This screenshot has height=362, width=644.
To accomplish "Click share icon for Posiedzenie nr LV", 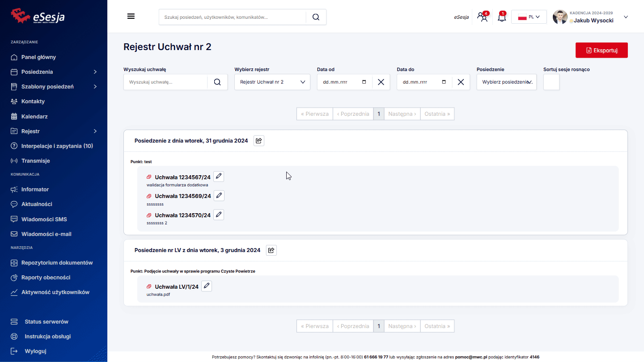I will (x=271, y=250).
